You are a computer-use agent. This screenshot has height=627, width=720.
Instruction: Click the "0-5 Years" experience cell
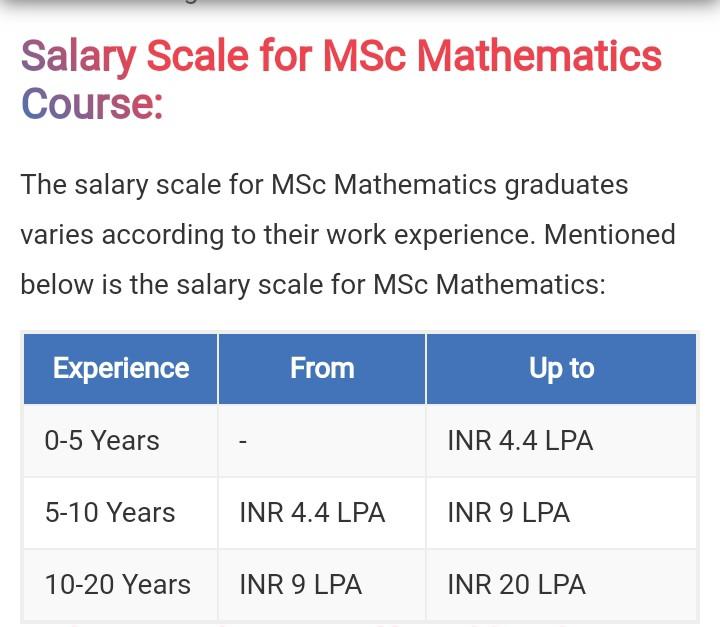102,441
